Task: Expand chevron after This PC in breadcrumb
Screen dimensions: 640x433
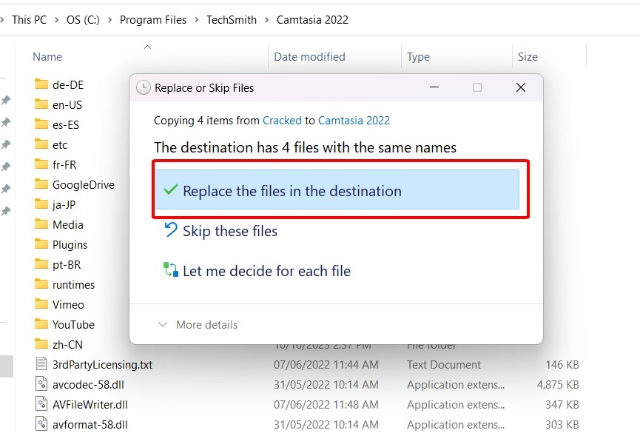Action: click(56, 20)
